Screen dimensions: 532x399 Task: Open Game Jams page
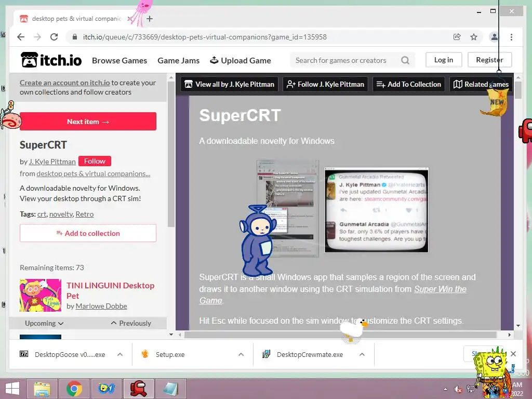tap(179, 60)
